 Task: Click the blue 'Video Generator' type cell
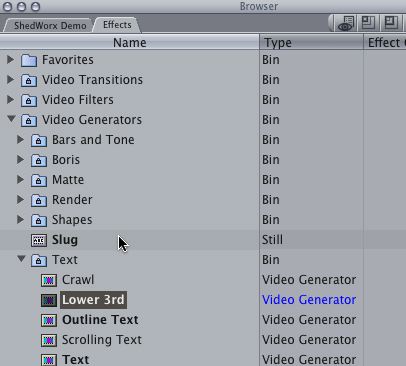click(x=309, y=300)
